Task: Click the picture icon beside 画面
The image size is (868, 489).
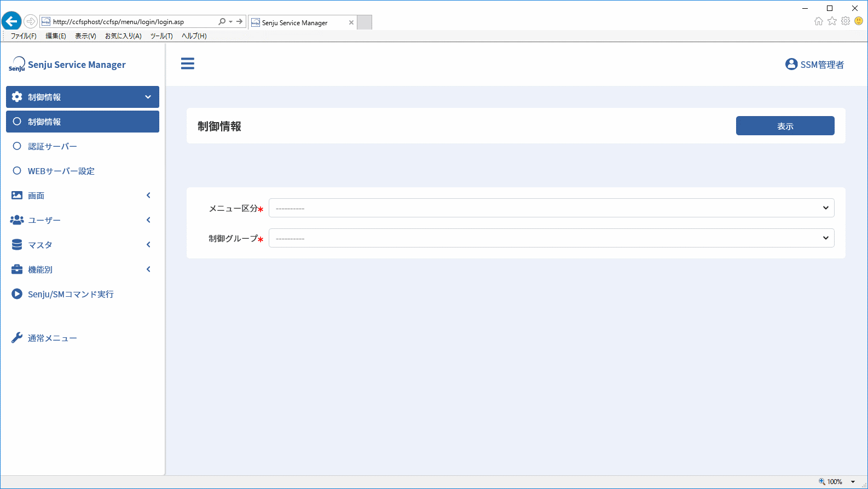Action: [17, 195]
